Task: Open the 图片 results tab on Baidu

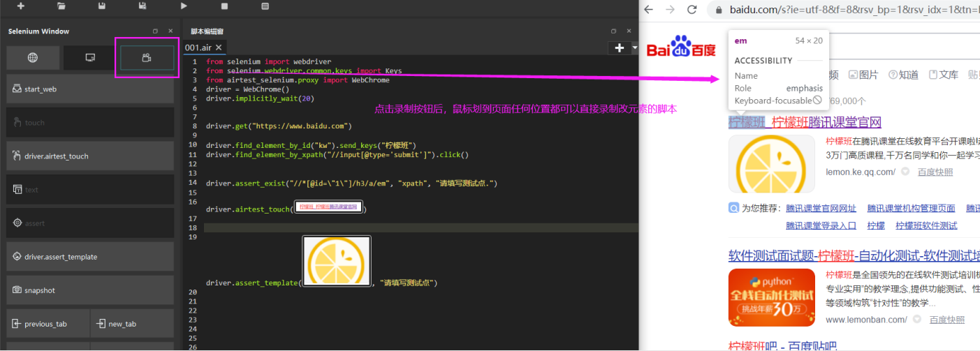Action: (x=863, y=75)
